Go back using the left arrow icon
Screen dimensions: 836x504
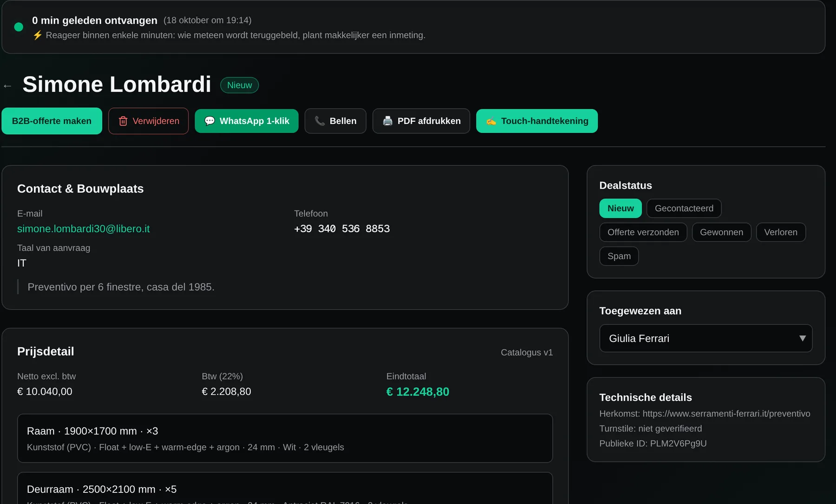[7, 86]
